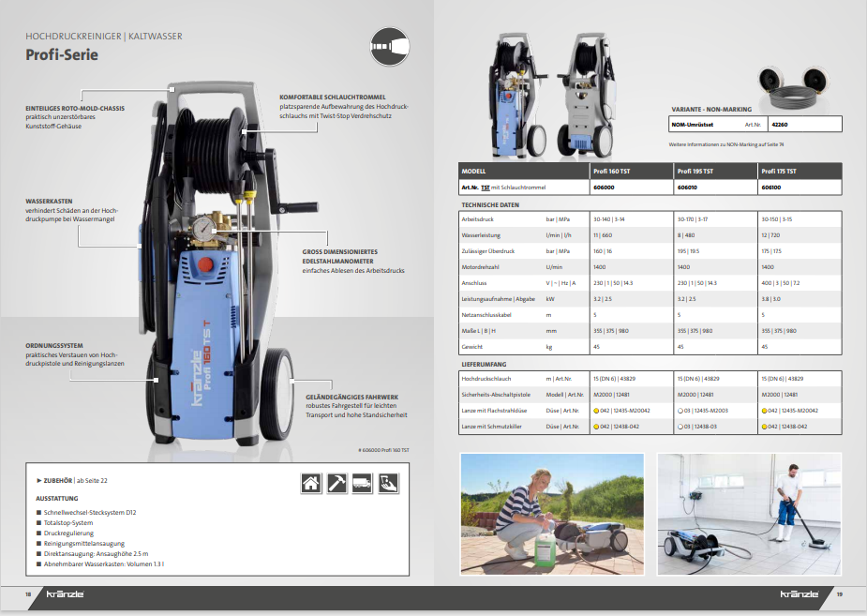Click the photo of woman with green canister
Screen dimensions: 867x616
click(x=552, y=514)
